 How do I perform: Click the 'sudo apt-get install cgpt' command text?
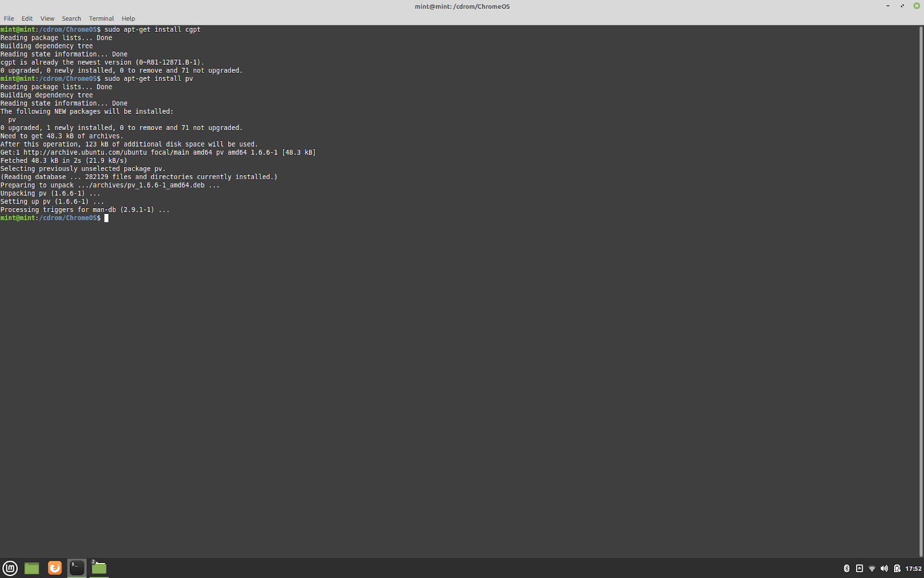[152, 29]
